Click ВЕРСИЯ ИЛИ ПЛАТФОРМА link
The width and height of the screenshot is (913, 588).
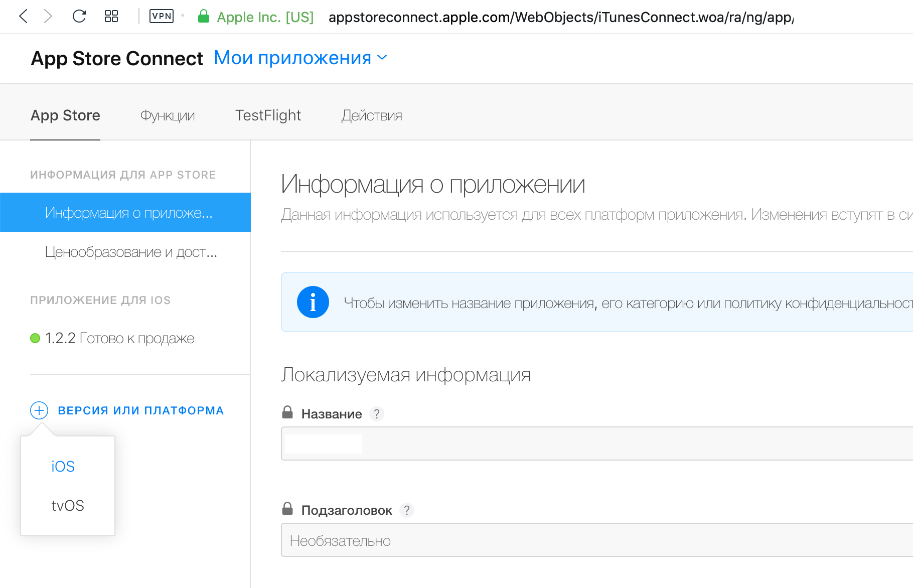[141, 410]
